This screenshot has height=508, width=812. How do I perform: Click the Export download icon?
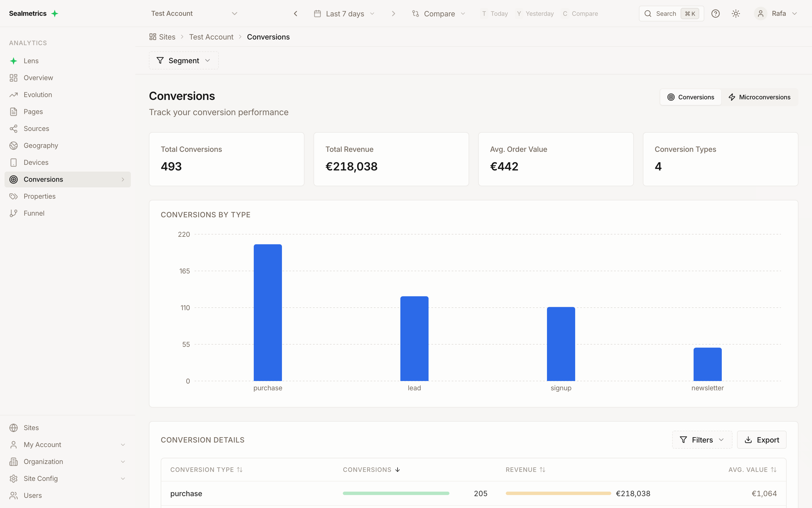pyautogui.click(x=748, y=440)
